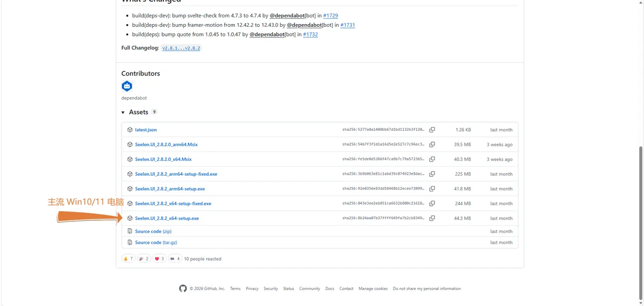This screenshot has width=644, height=306.
Task: Copy sha256 hash for x64-setup-fixed.exe
Action: [x=432, y=204]
